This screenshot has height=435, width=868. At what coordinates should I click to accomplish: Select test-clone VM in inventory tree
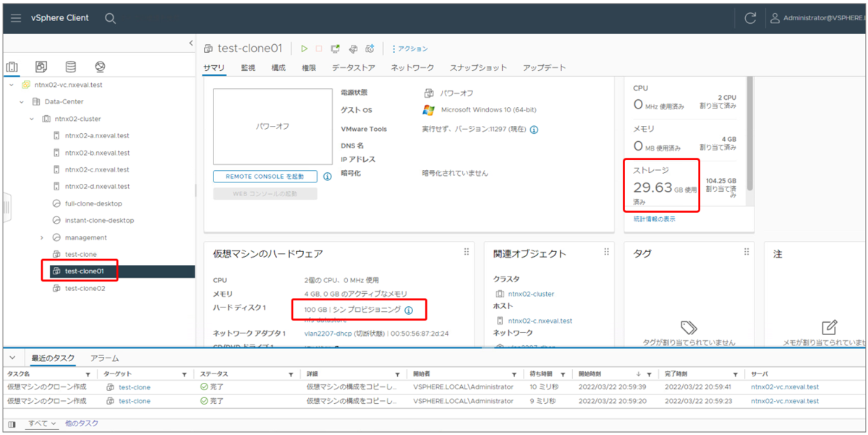pyautogui.click(x=80, y=254)
